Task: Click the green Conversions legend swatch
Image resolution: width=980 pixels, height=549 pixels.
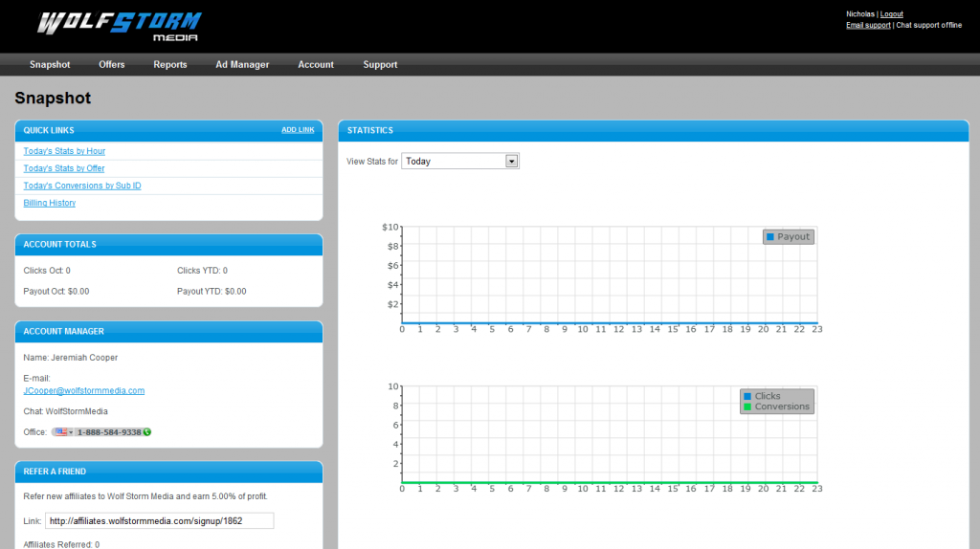Action: 747,406
